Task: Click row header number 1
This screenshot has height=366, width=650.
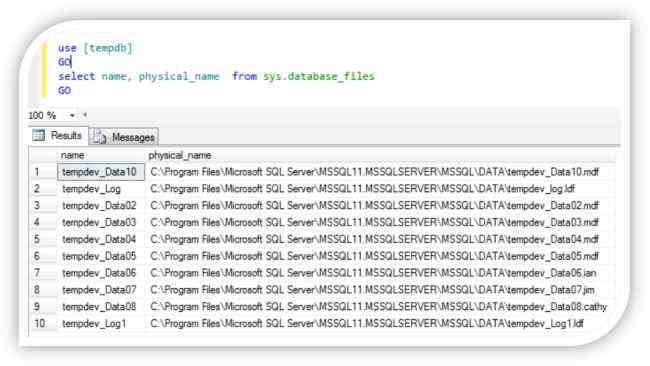Action: pyautogui.click(x=43, y=172)
